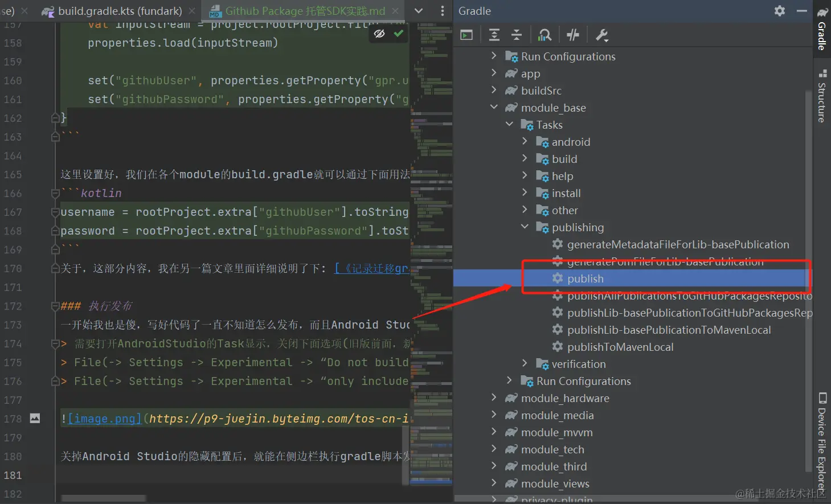
Task: Open Device File Explorer side tab
Action: coord(822,442)
